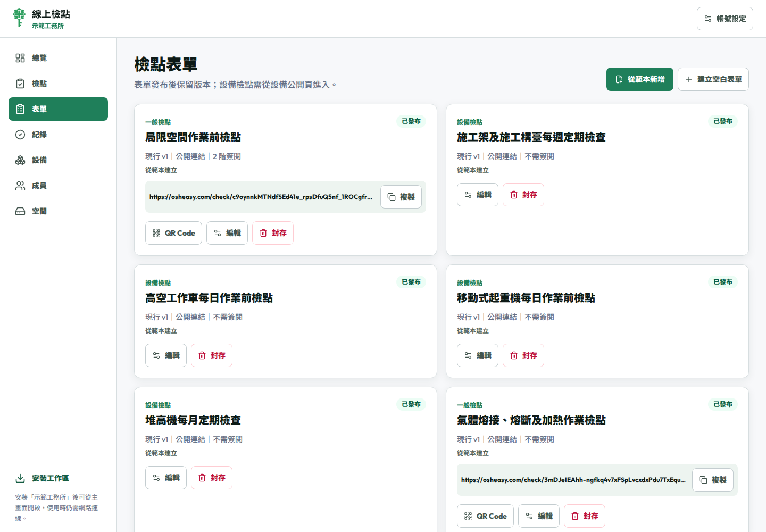
Task: Click 建立空白表單 button
Action: click(x=713, y=79)
